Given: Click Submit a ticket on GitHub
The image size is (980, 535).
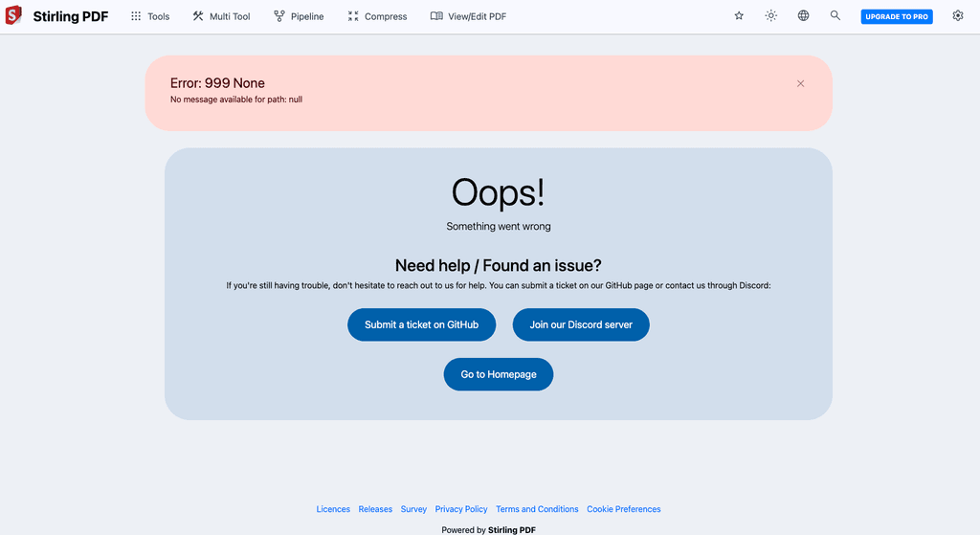Looking at the screenshot, I should tap(421, 324).
